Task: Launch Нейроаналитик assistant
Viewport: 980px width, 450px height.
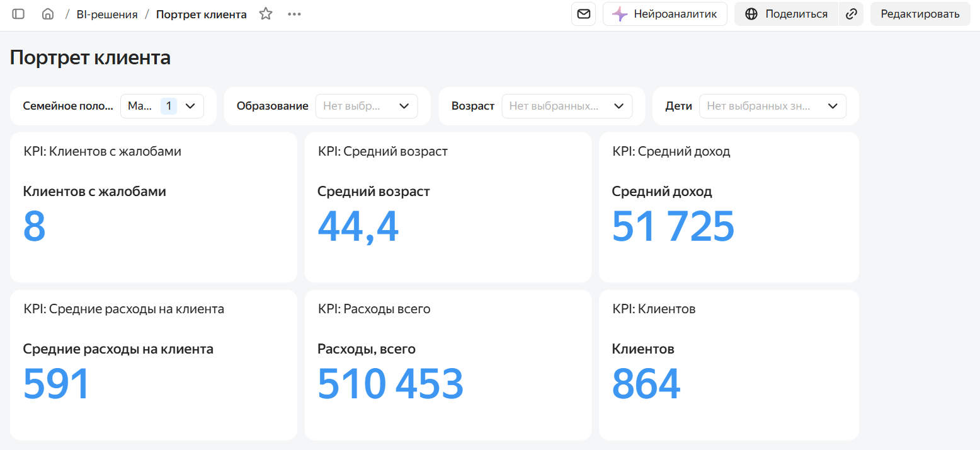Action: pyautogui.click(x=665, y=14)
